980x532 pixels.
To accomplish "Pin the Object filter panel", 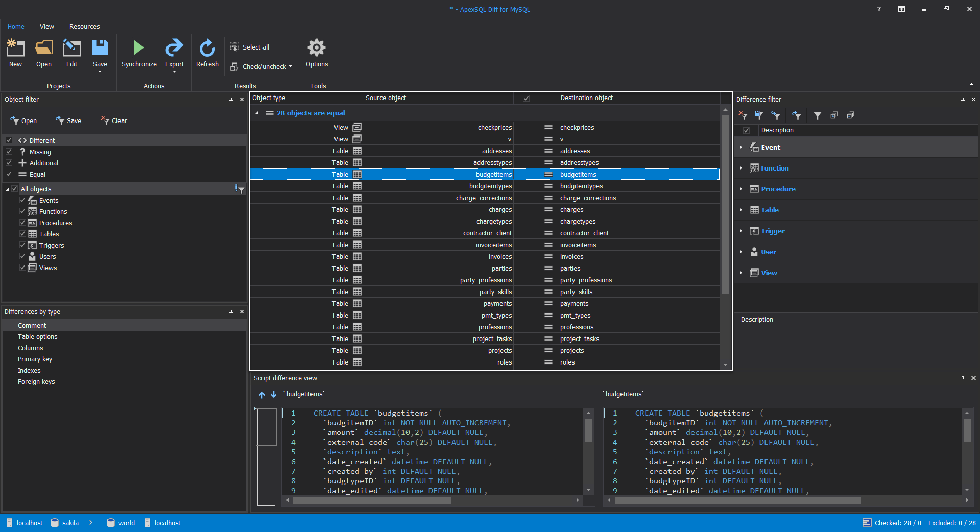I will (231, 100).
